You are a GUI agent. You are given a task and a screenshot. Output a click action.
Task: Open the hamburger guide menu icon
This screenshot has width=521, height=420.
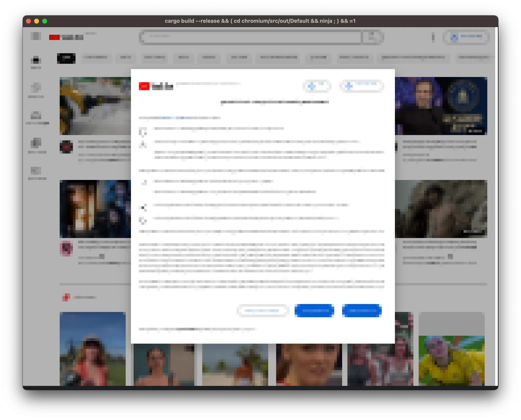[x=36, y=36]
